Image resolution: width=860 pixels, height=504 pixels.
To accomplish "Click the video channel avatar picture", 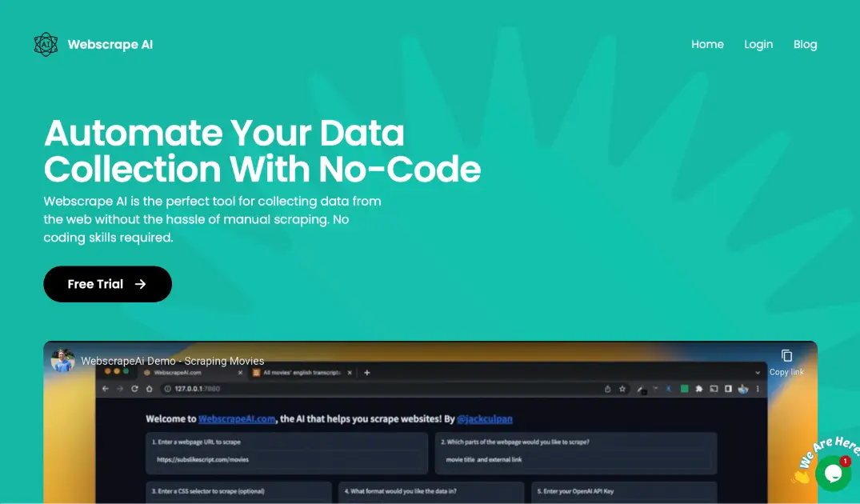I will pyautogui.click(x=63, y=360).
